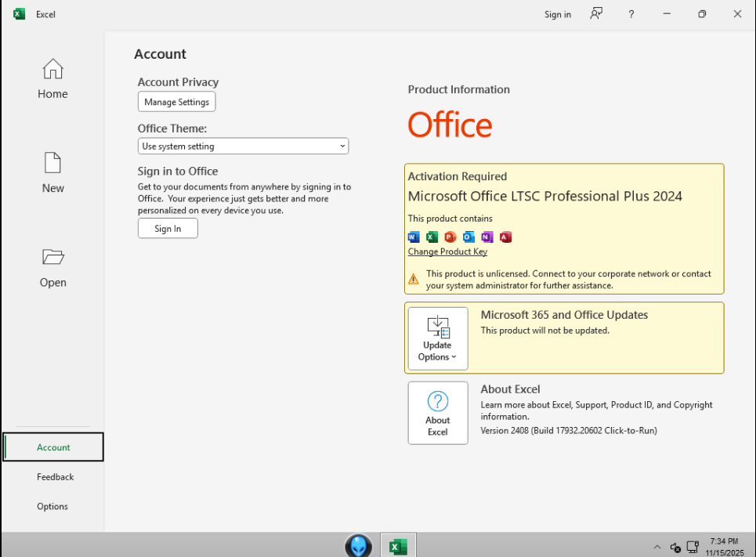Expand the Office Theme dropdown
The width and height of the screenshot is (756, 557).
(243, 146)
